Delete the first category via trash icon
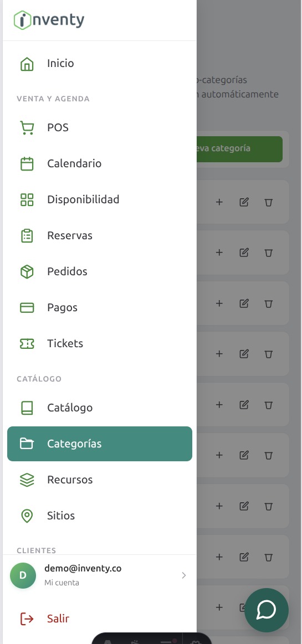Viewport: 302px width, 644px height. point(268,202)
